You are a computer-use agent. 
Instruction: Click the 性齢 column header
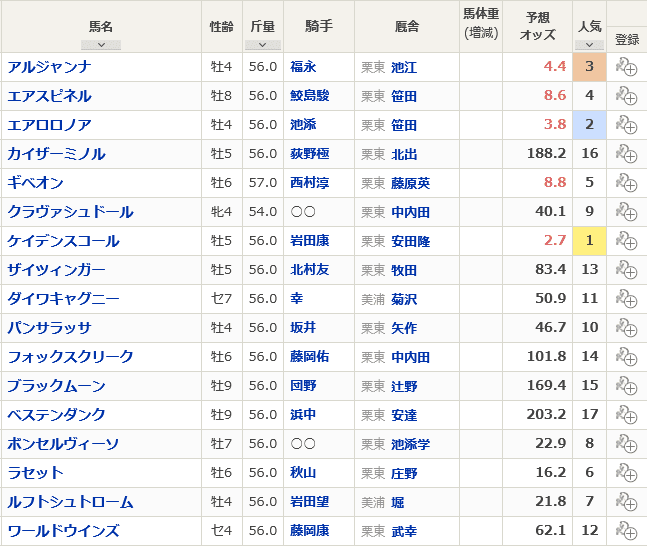click(222, 26)
